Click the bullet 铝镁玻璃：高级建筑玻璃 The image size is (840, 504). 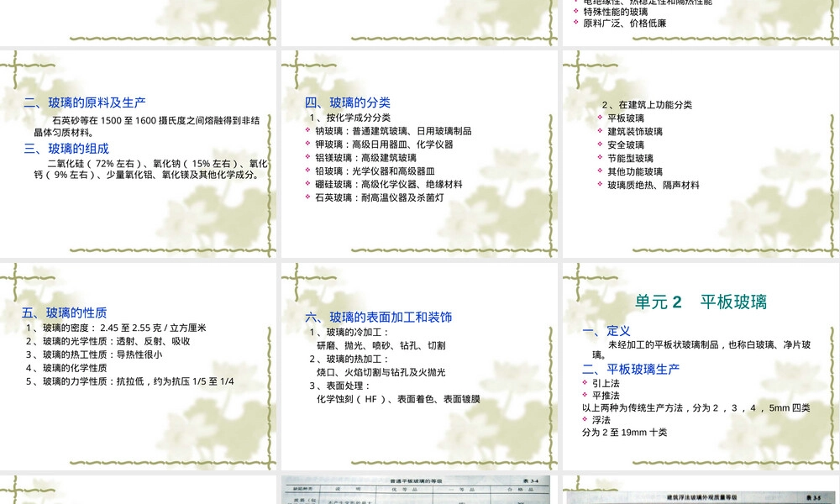365,158
